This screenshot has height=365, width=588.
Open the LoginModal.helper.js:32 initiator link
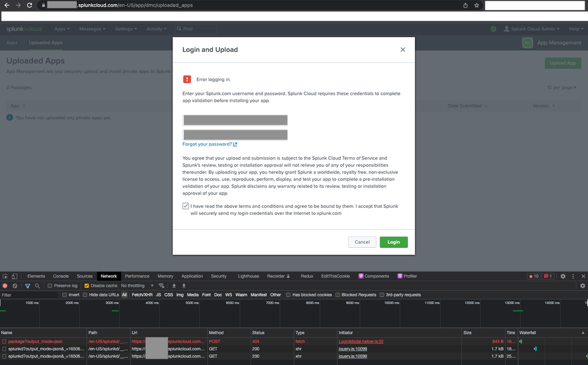click(361, 341)
